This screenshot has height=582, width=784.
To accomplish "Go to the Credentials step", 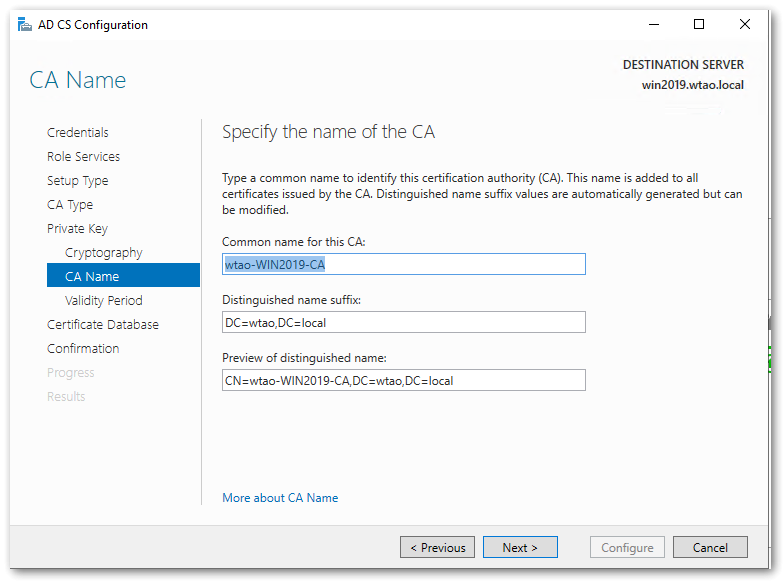I will pos(78,133).
